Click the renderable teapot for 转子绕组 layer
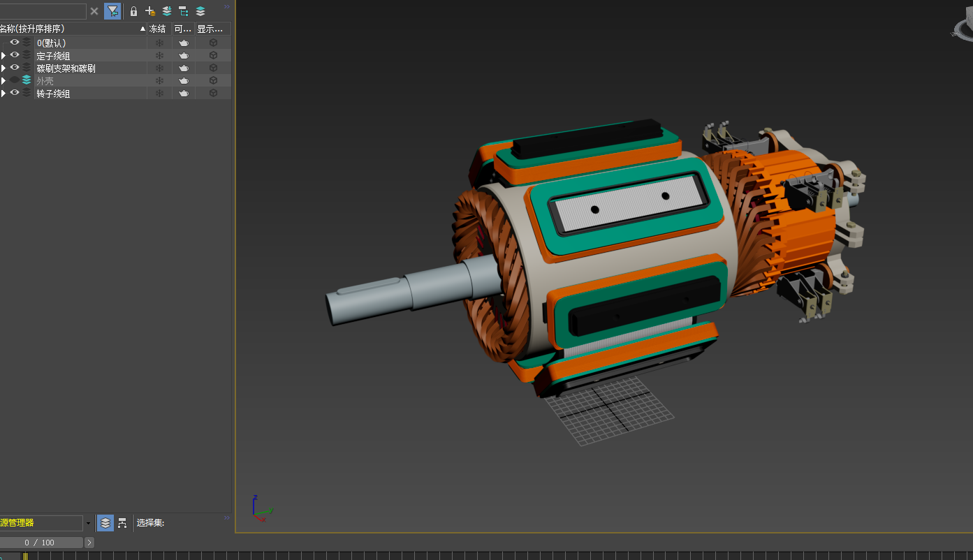 pos(184,94)
